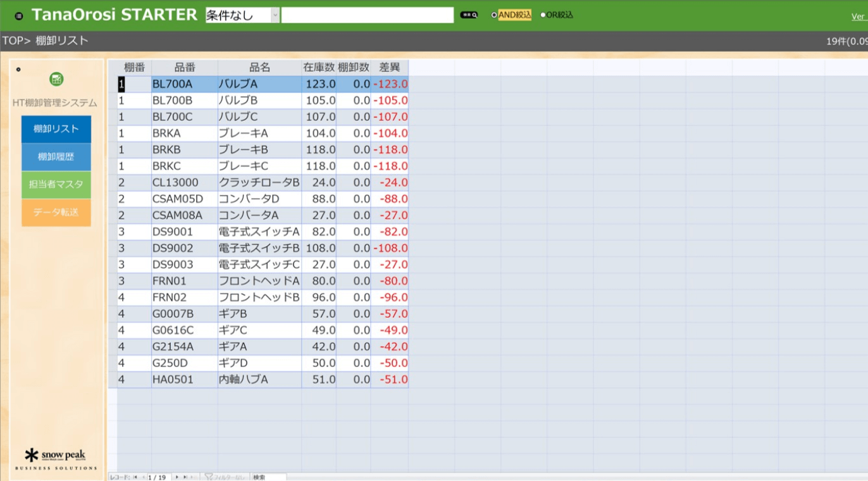Click the 棚番 column header

pos(134,68)
